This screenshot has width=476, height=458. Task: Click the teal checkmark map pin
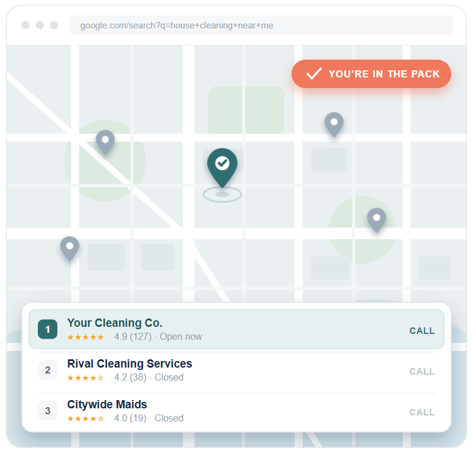222,167
